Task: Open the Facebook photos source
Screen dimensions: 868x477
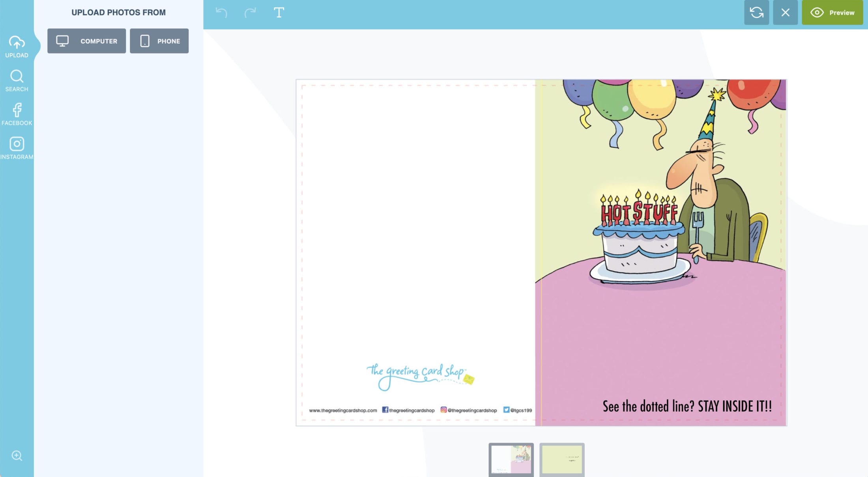Action: click(17, 114)
